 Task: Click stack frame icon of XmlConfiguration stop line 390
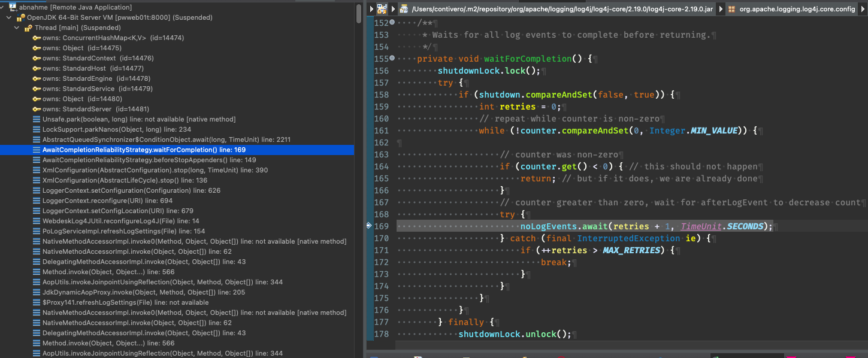click(37, 170)
